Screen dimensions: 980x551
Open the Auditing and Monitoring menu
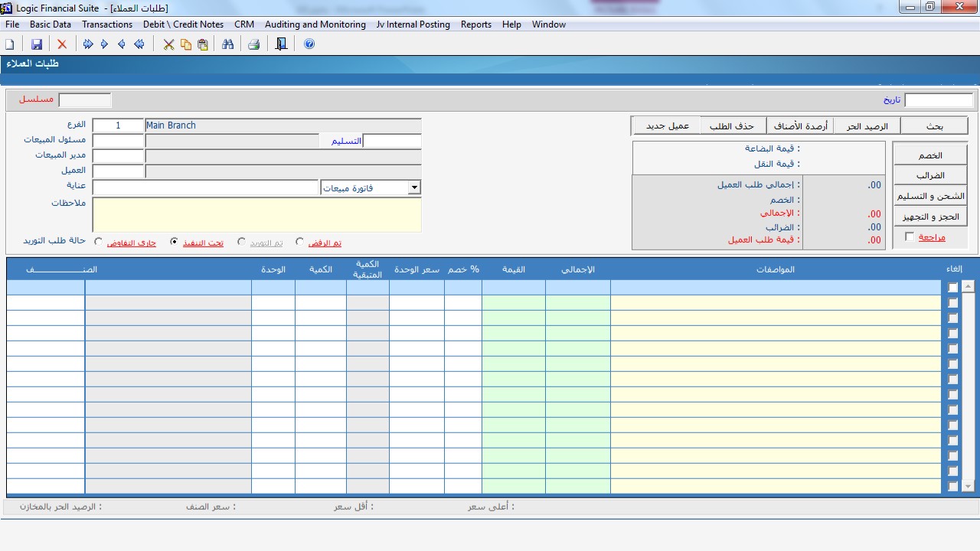click(315, 24)
